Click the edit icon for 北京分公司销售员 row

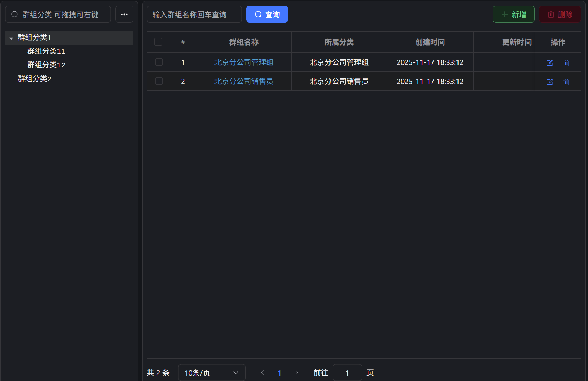(550, 82)
